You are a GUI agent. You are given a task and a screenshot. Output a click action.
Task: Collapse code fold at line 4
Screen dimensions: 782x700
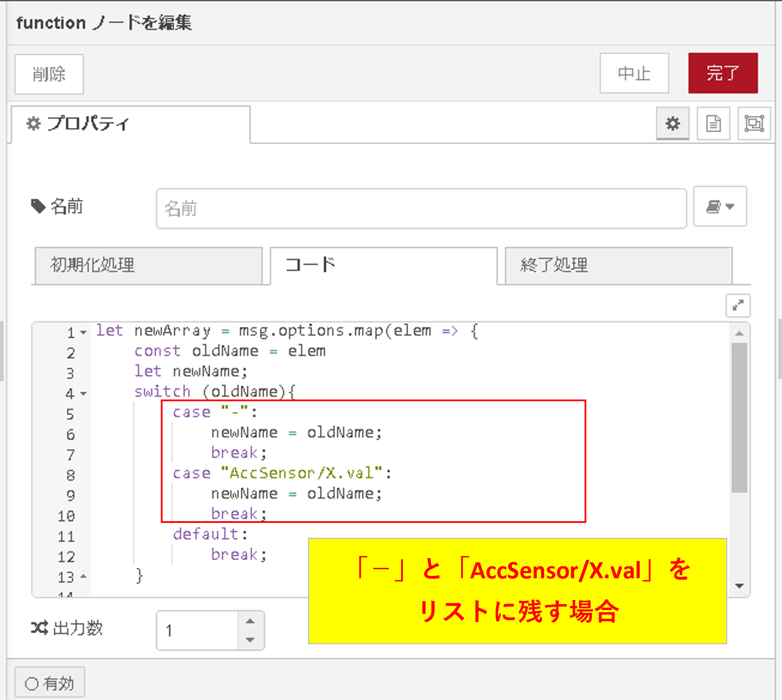83,394
